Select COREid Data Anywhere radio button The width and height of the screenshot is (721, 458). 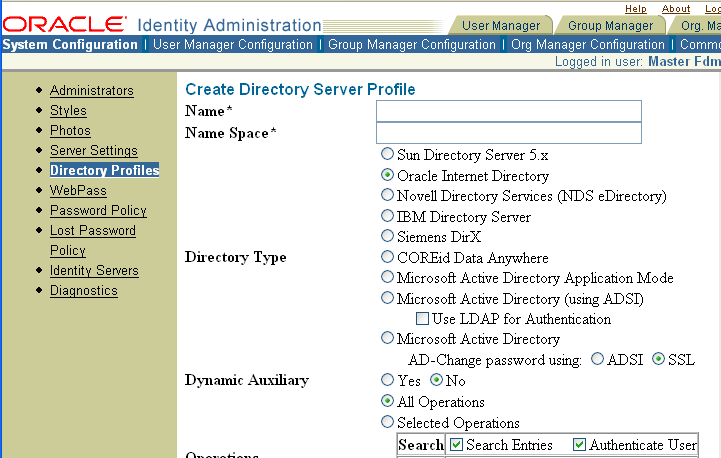[x=387, y=257]
